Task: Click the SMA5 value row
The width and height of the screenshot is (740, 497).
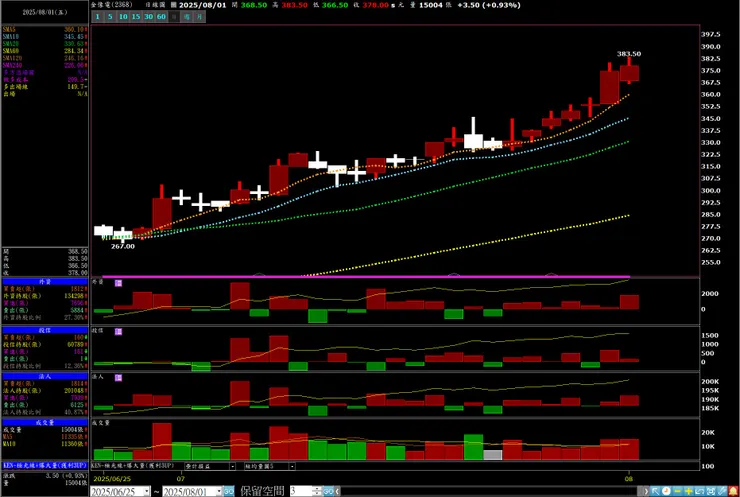Action: (45, 29)
